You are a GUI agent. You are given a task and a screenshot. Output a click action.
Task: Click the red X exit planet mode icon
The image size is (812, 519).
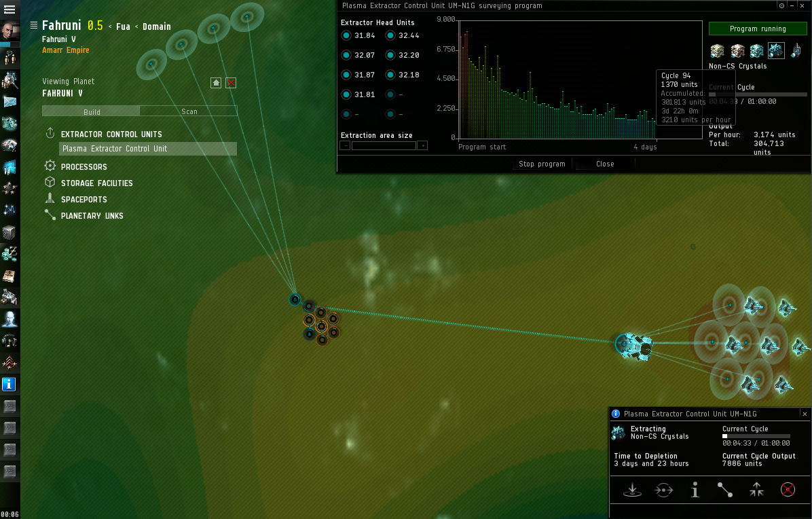pos(231,83)
